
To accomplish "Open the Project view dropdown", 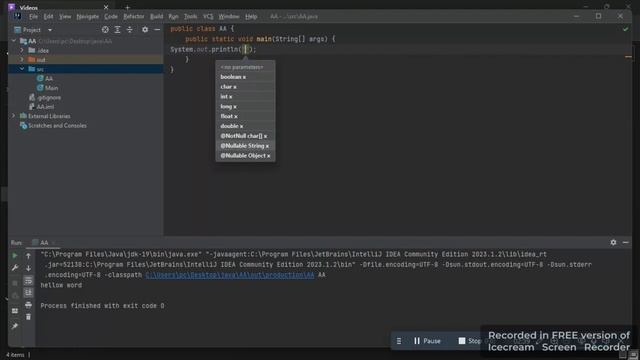I will (x=50, y=30).
